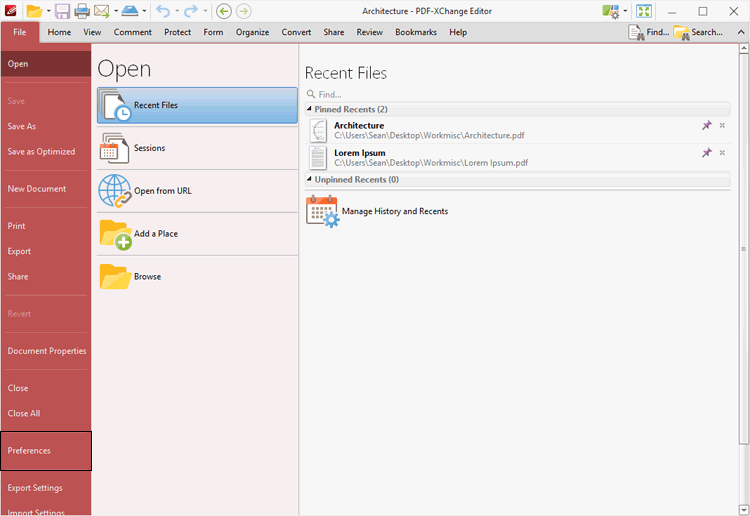Select Recent Files in the Open pane
This screenshot has width=750, height=516.
tap(197, 105)
